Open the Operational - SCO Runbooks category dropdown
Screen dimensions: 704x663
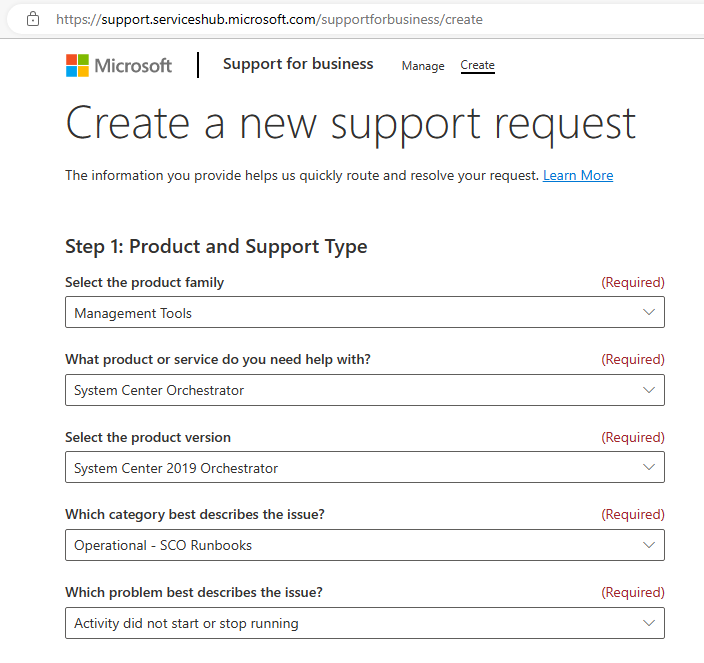click(x=365, y=545)
